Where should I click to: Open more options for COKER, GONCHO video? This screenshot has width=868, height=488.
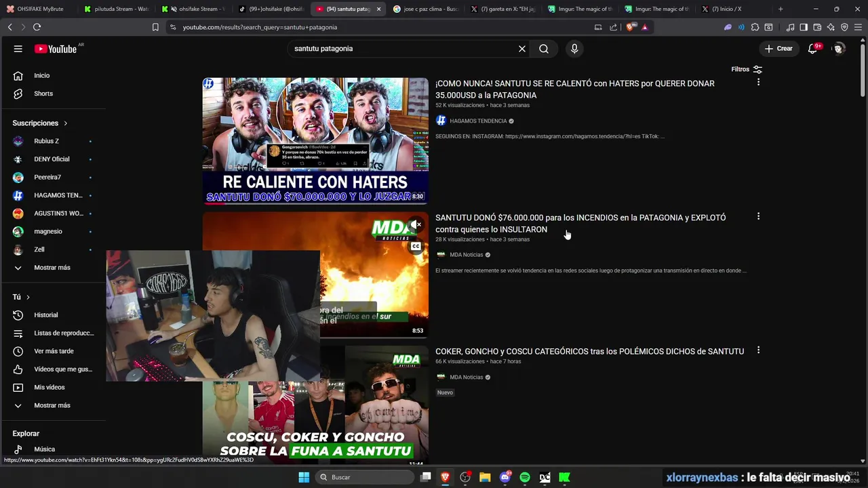758,350
